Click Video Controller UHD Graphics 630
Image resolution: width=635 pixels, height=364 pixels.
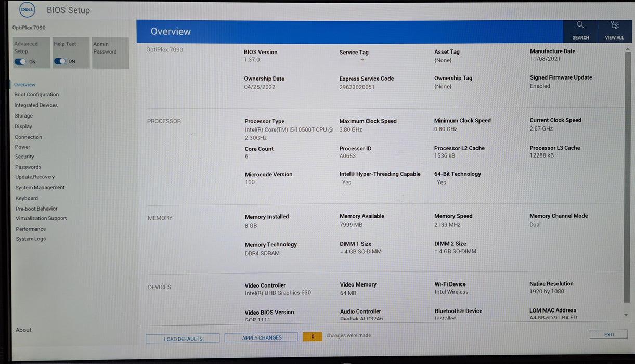(278, 293)
